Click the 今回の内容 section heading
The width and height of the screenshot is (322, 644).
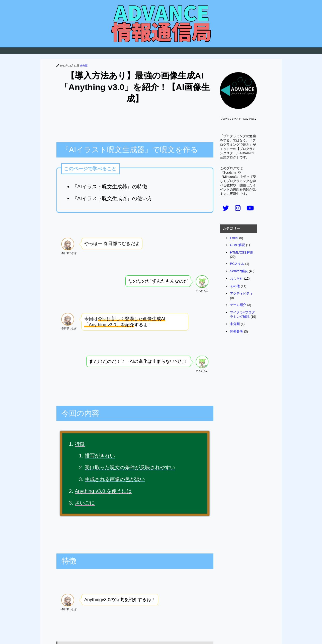click(135, 413)
